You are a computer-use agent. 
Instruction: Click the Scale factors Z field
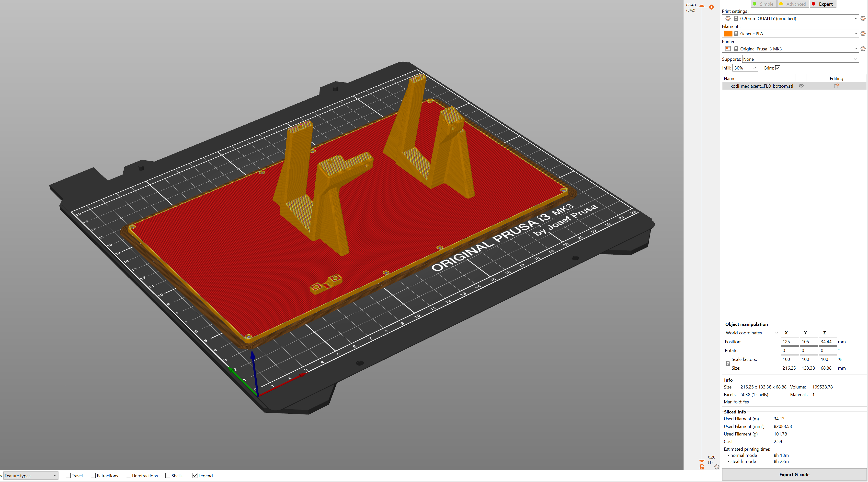click(828, 359)
